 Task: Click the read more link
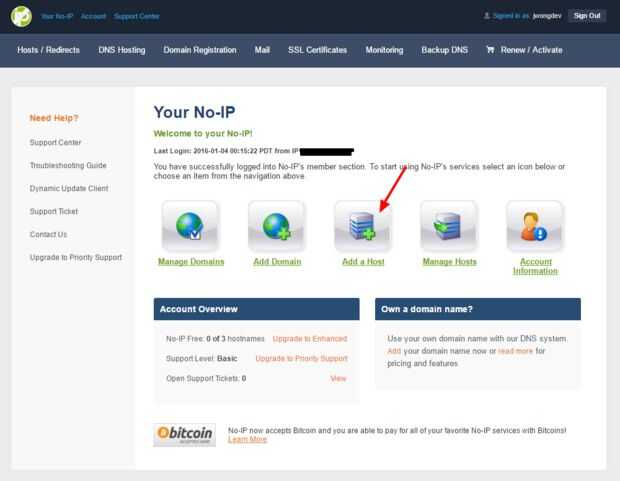coord(515,351)
